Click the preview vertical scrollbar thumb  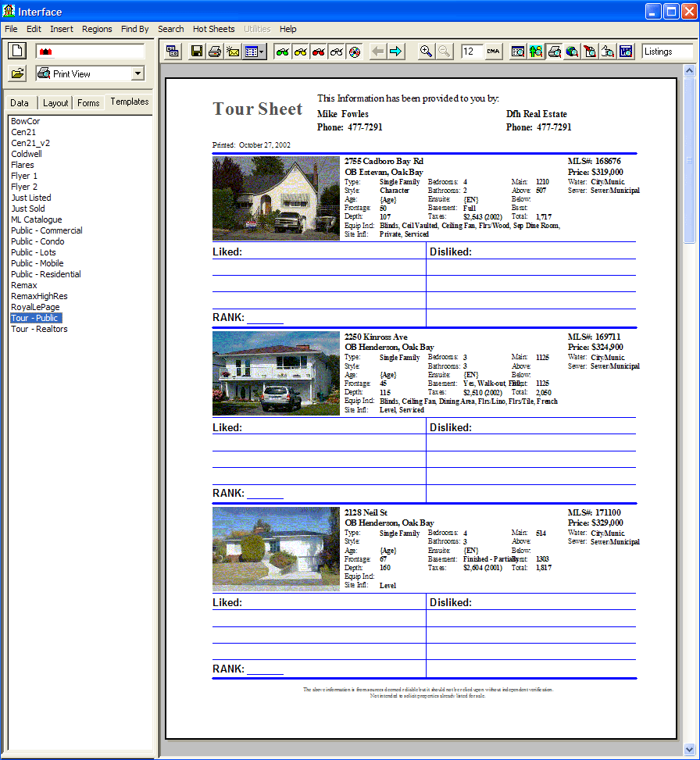coord(689,160)
